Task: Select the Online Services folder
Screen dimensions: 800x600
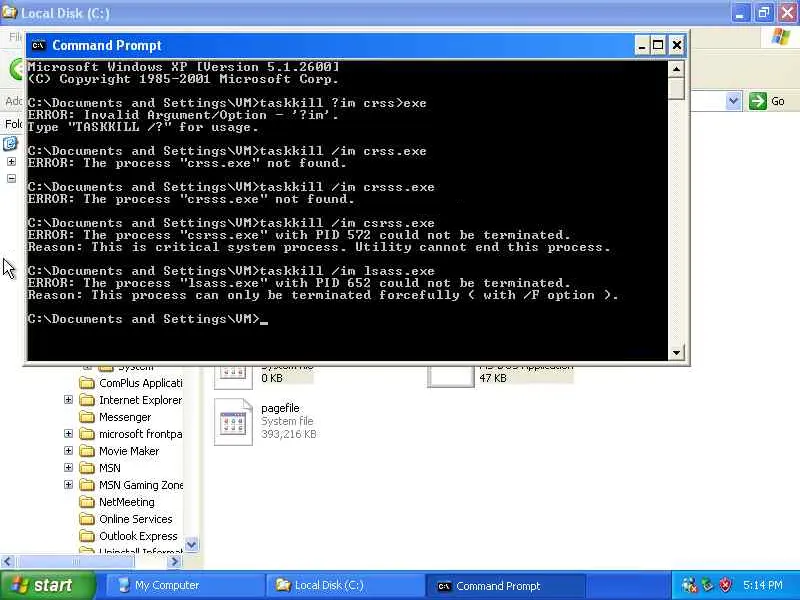Action: (x=136, y=519)
